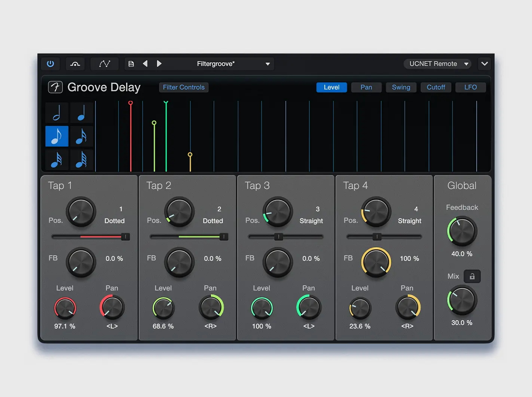The height and width of the screenshot is (397, 532).
Task: Select the half note value icon
Action: 56,113
